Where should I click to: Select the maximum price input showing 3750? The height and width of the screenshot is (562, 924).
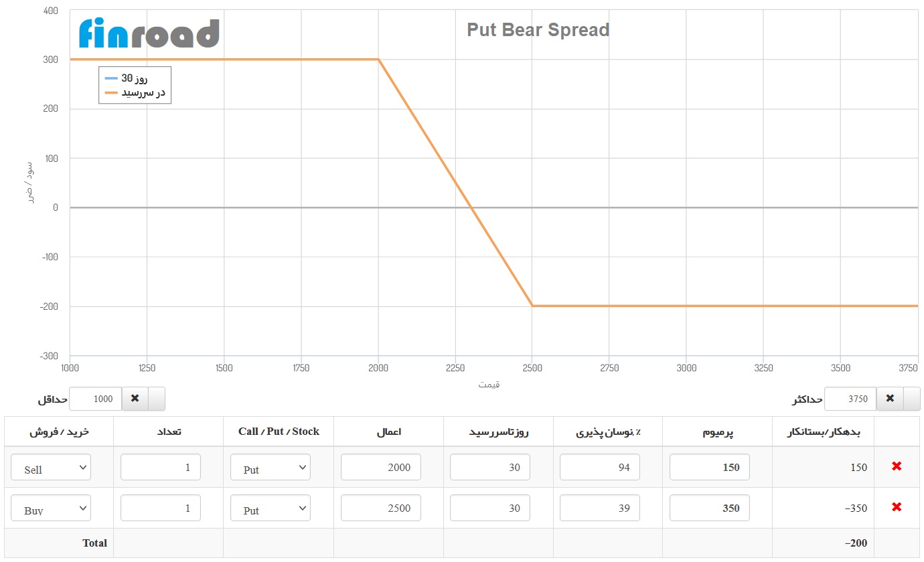click(850, 399)
